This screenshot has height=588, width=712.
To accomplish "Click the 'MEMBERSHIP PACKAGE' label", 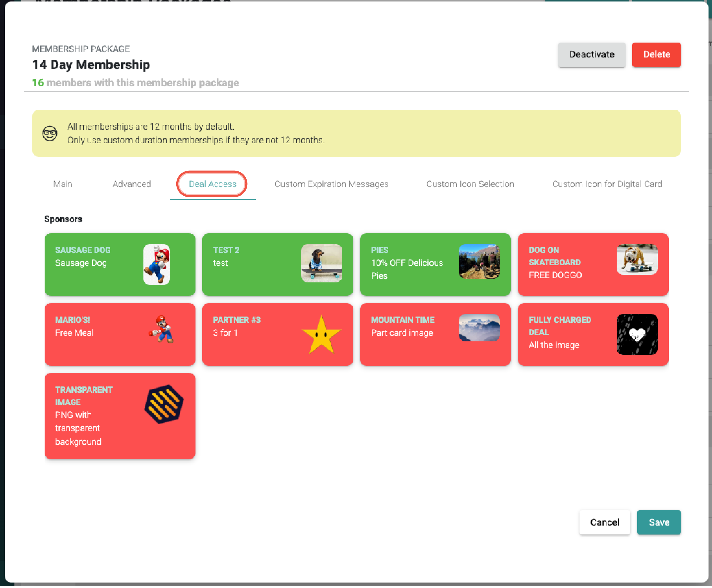I will (x=81, y=49).
